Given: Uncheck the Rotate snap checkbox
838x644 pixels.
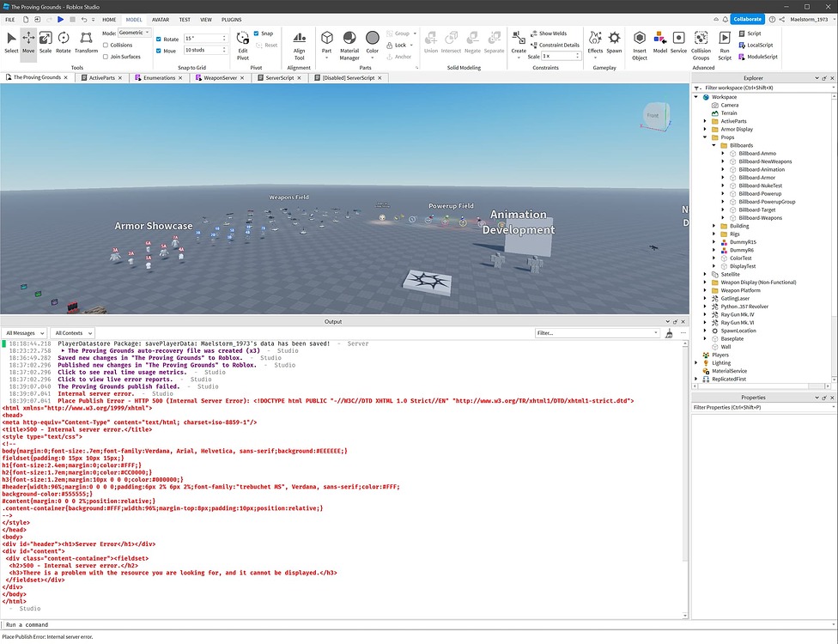Looking at the screenshot, I should pos(159,39).
